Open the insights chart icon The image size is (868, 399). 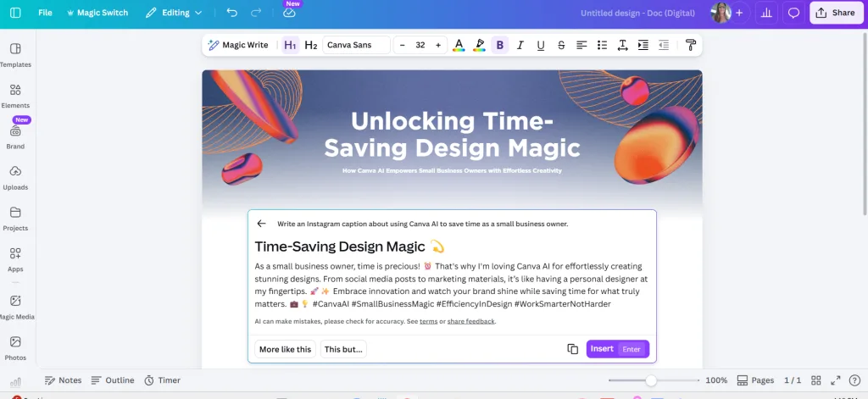pyautogui.click(x=766, y=13)
